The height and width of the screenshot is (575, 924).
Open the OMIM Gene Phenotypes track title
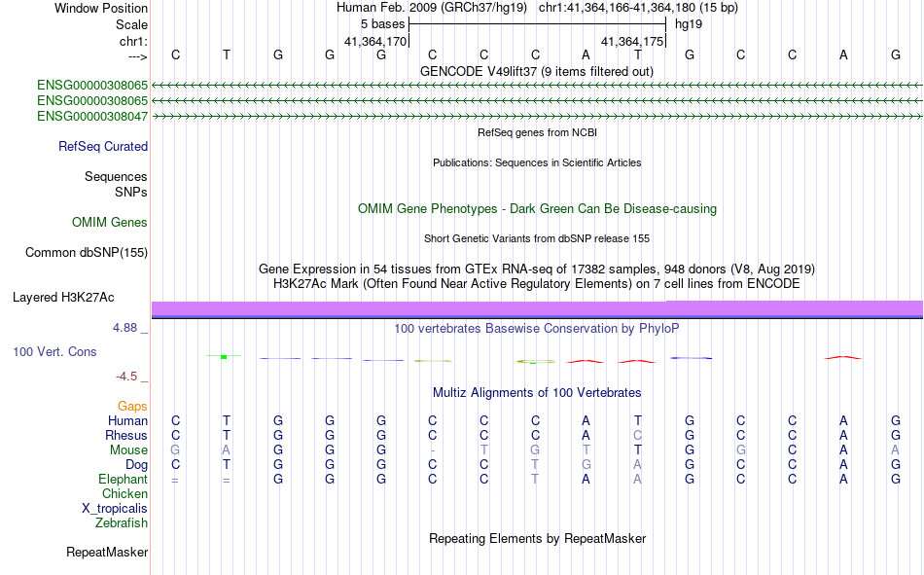pos(537,209)
